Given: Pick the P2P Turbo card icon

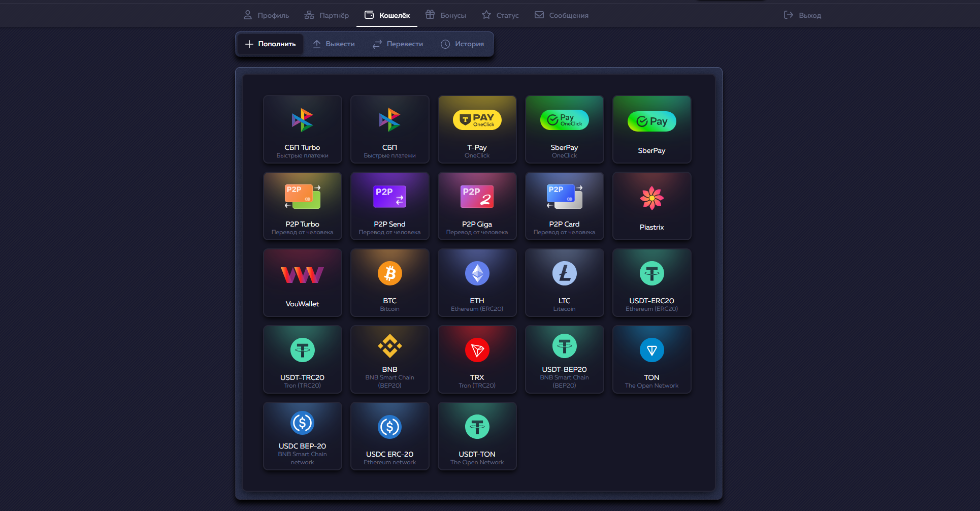Looking at the screenshot, I should click(x=303, y=197).
